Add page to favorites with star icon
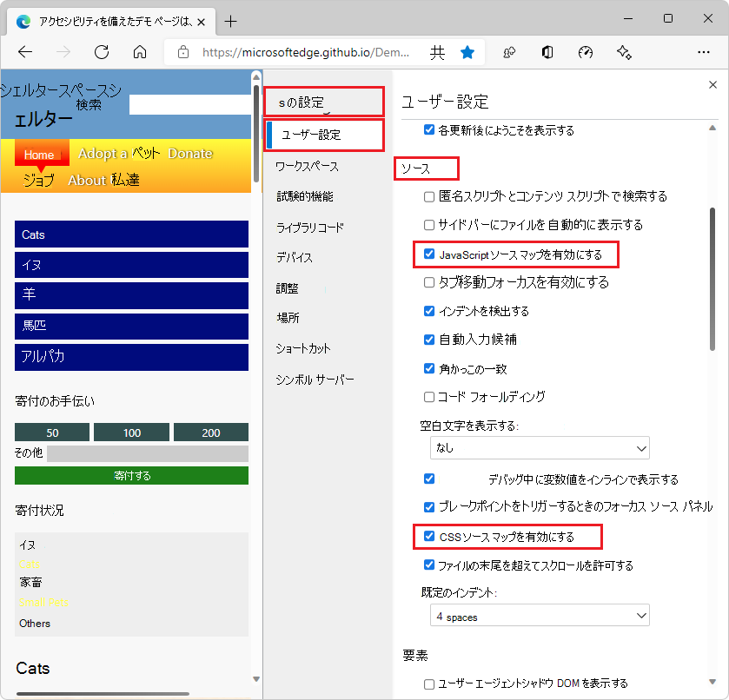This screenshot has width=729, height=700. pyautogui.click(x=467, y=52)
